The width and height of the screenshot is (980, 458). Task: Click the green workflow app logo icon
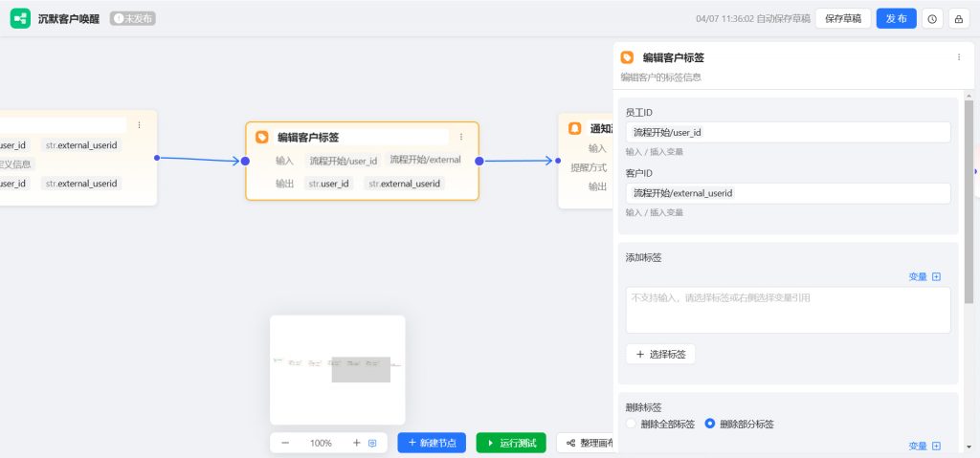20,19
